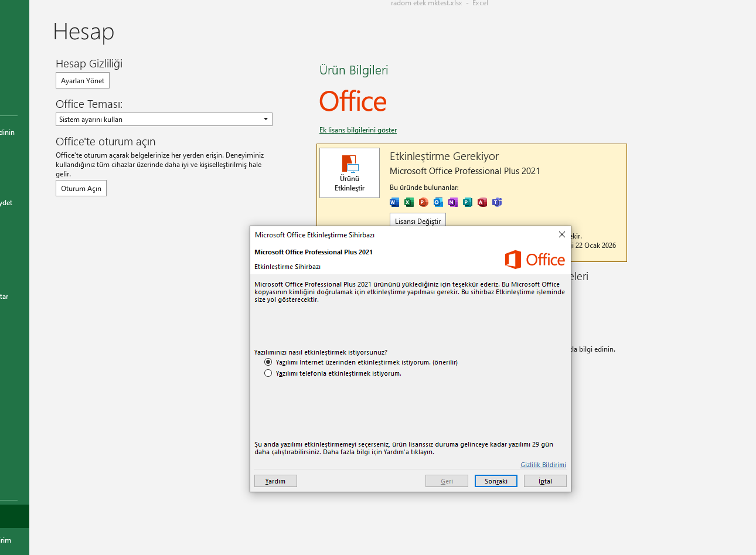The width and height of the screenshot is (756, 555).
Task: Click the Ayarları Yönet button
Action: coord(83,81)
